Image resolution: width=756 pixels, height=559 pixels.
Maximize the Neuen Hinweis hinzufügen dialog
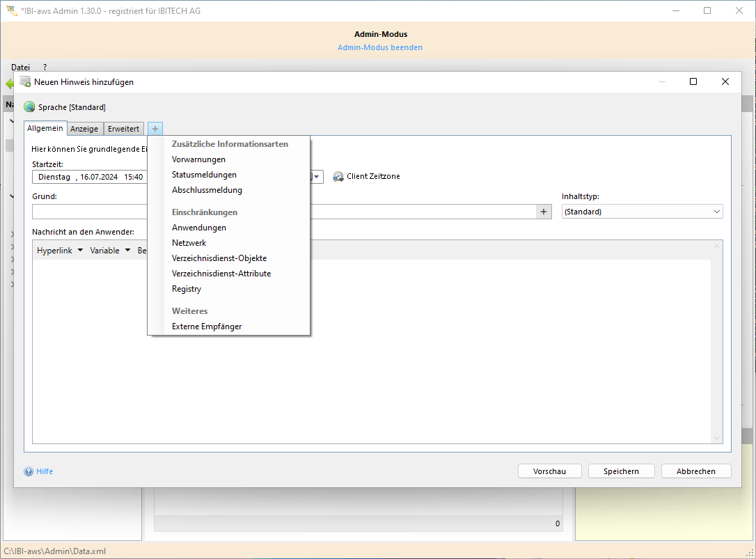click(693, 81)
